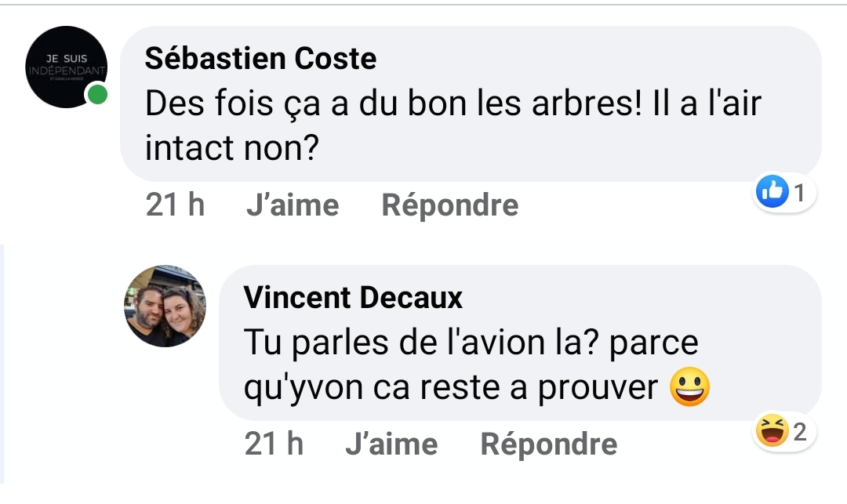Click the 'intact non?' line of the comment
This screenshot has height=504, width=847.
(x=231, y=146)
